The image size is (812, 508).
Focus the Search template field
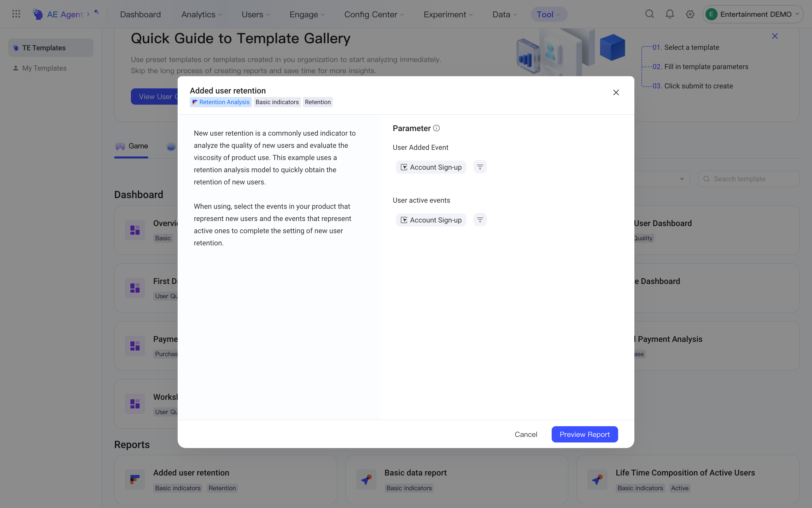pyautogui.click(x=749, y=179)
